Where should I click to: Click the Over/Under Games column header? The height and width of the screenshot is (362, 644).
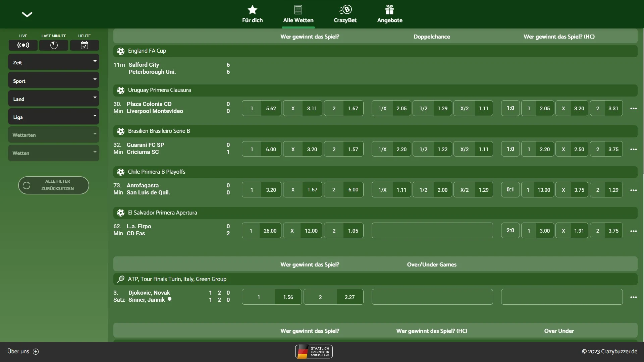coord(432,264)
